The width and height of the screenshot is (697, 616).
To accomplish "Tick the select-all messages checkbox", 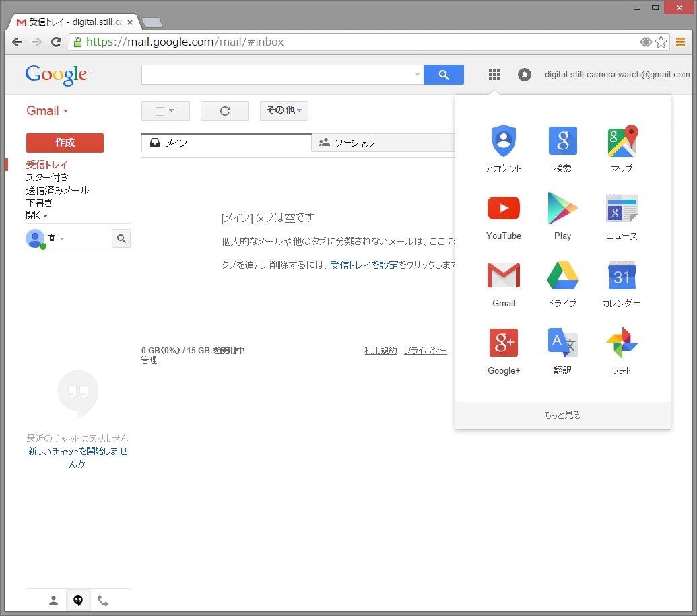I will (160, 110).
